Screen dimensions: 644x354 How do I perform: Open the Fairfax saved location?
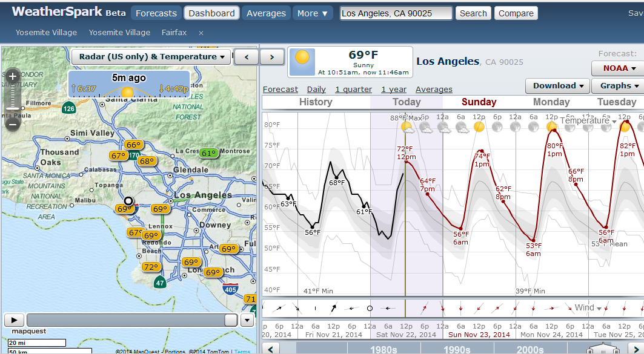coord(174,33)
